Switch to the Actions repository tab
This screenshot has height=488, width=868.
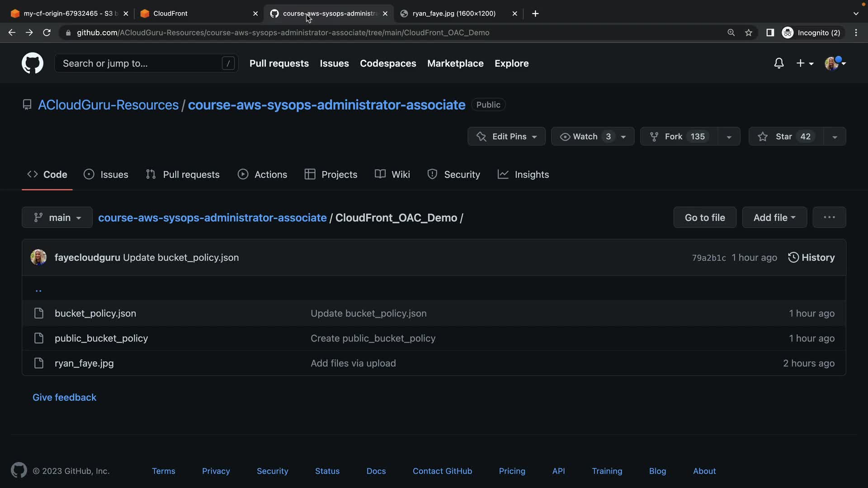point(263,174)
